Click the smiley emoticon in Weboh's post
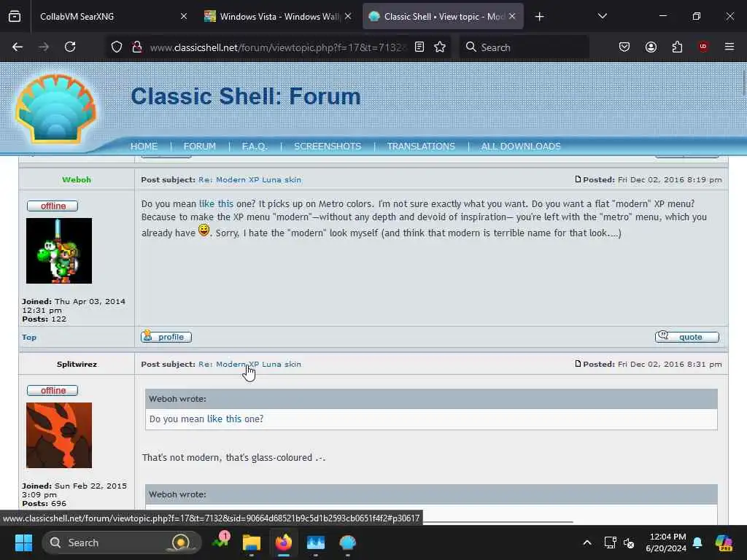This screenshot has width=747, height=560. coord(204,230)
